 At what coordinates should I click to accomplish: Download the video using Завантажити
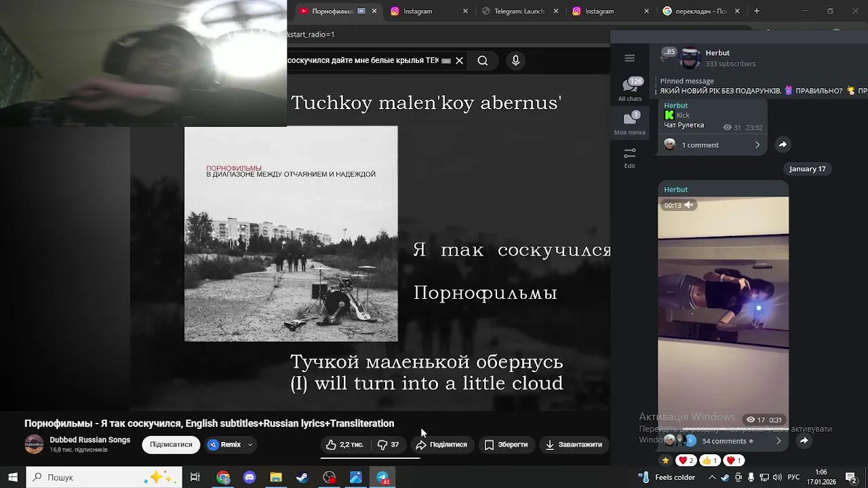tap(574, 445)
